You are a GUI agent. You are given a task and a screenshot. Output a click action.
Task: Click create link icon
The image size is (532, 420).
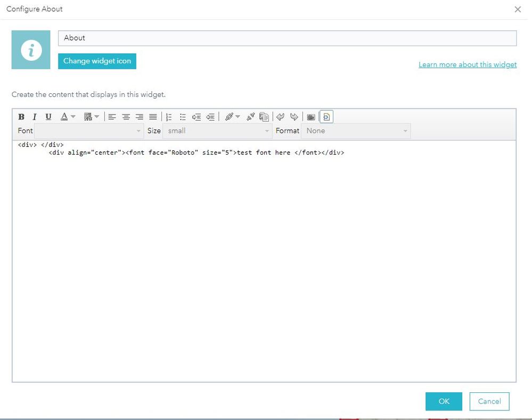pyautogui.click(x=229, y=117)
